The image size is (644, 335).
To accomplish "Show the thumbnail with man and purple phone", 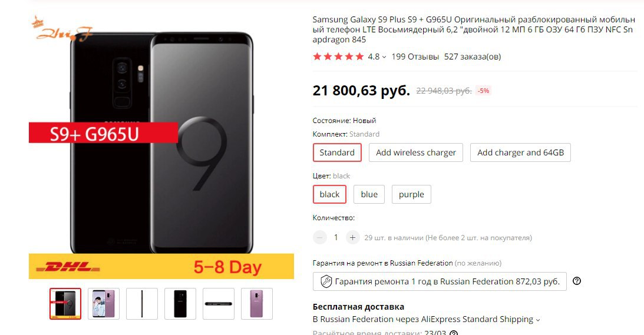I will pos(104,304).
